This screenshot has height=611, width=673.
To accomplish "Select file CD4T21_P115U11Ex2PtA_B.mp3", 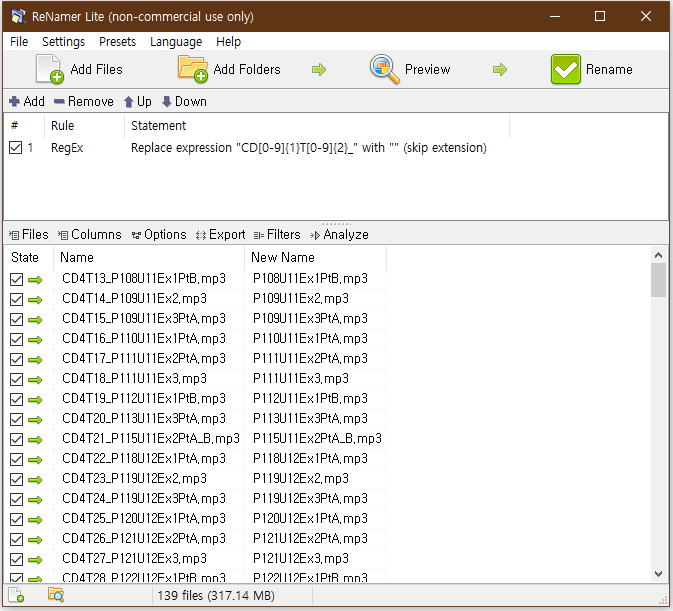I will click(x=151, y=439).
